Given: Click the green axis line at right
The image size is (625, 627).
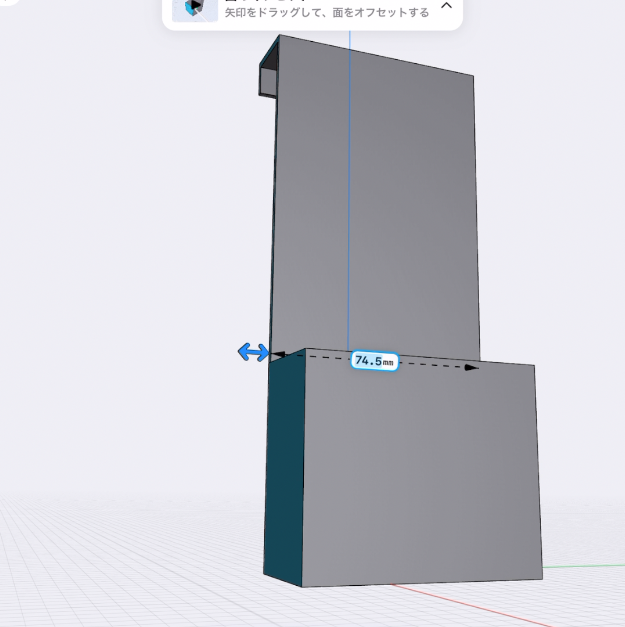Looking at the screenshot, I should [590, 567].
